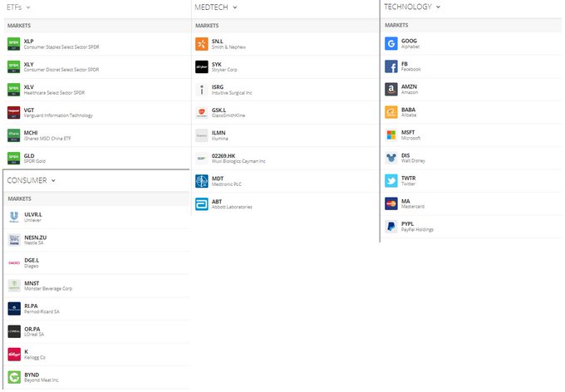Select the MCHI ticker text
The width and height of the screenshot is (565, 392).
tap(31, 133)
